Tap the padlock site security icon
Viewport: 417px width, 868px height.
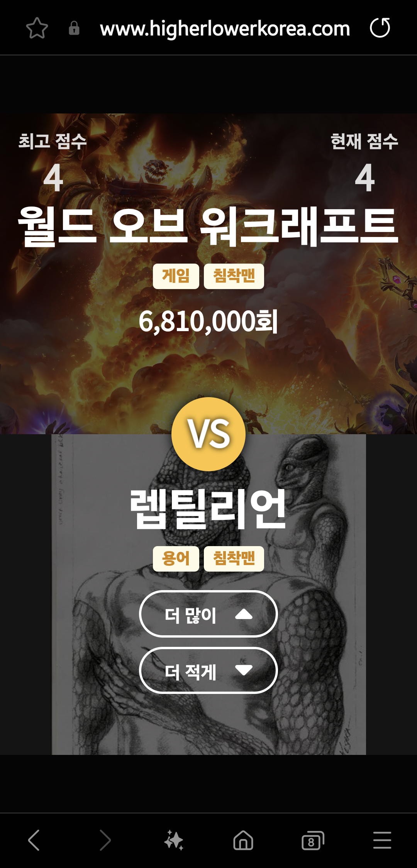[x=74, y=28]
